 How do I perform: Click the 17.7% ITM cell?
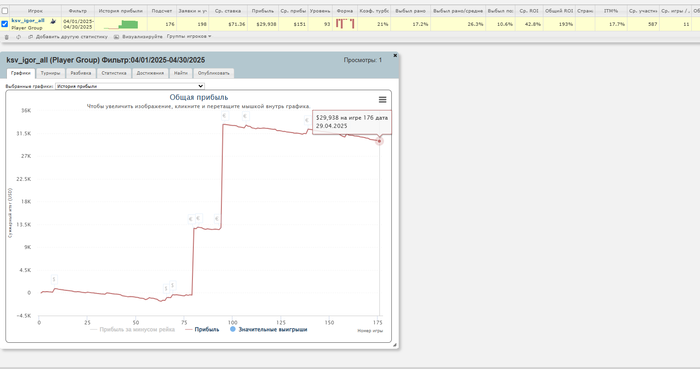tap(611, 24)
